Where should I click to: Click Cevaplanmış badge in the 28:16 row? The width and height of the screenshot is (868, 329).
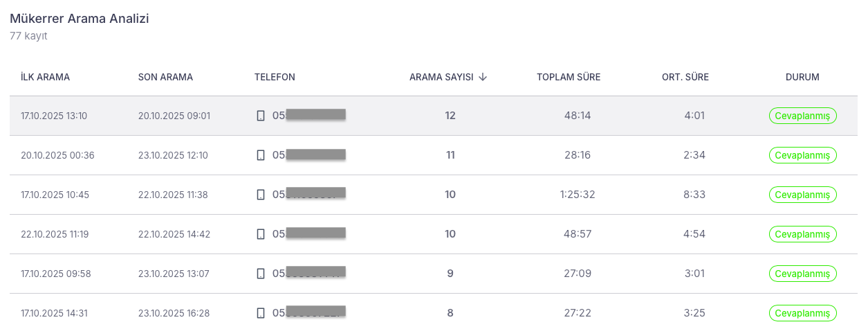click(802, 155)
